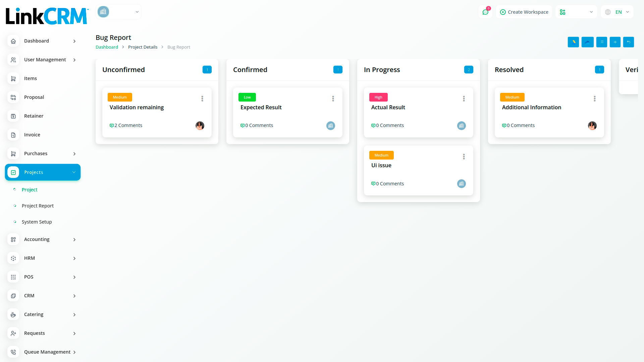
Task: Expand the Accounting sidebar menu
Action: pos(43,239)
